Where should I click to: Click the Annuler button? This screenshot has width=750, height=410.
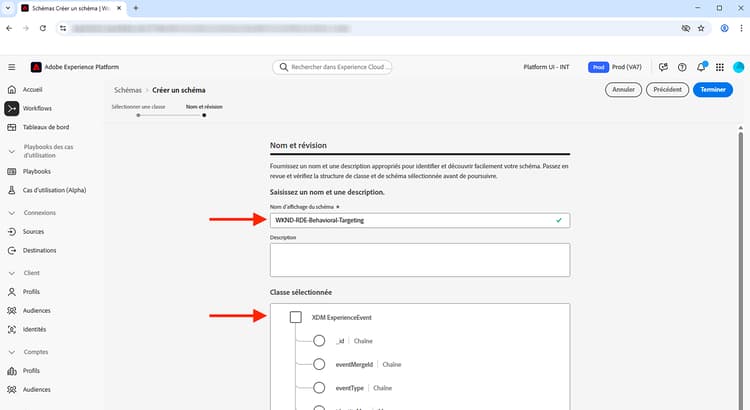[x=623, y=89]
